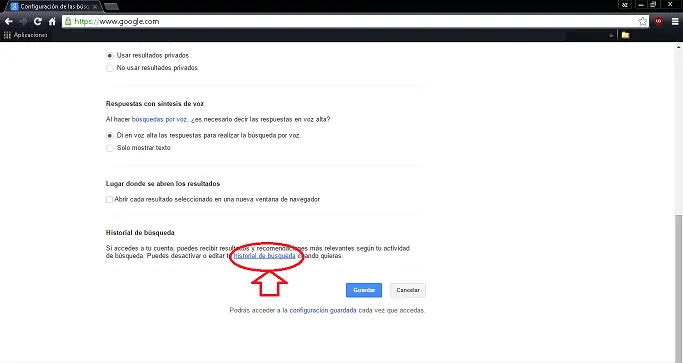Open the Chrome hamburger menu
Screen dimensions: 683x363
click(x=675, y=21)
